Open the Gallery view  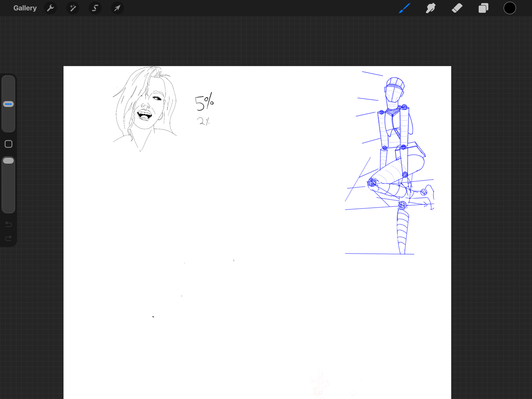(x=25, y=8)
